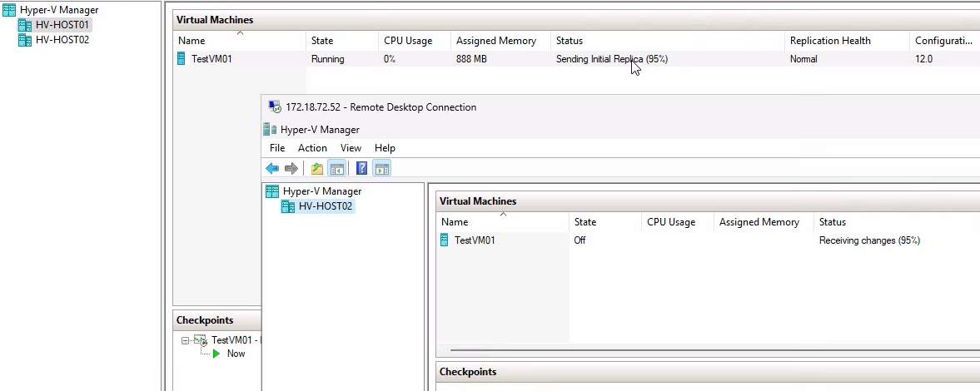Sort outer VM list by CPU Usage column

point(414,41)
